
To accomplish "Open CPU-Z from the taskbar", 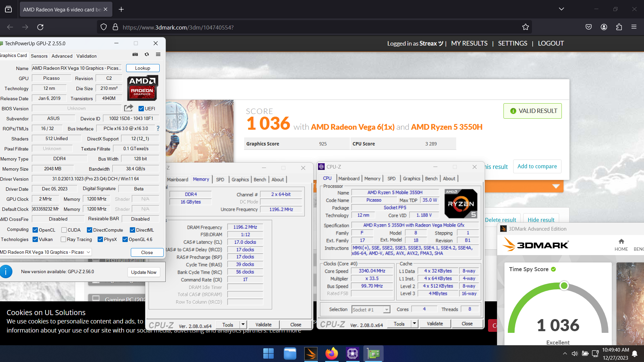I will pos(353,354).
